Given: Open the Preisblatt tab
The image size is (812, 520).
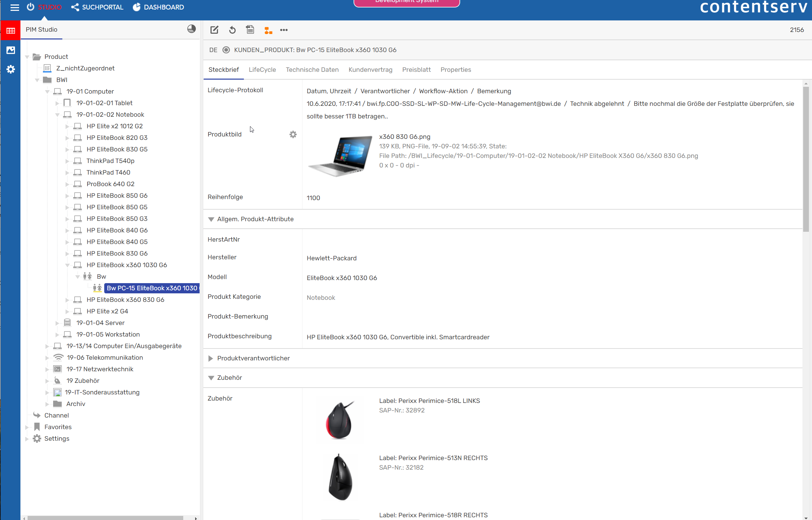Looking at the screenshot, I should pyautogui.click(x=416, y=69).
